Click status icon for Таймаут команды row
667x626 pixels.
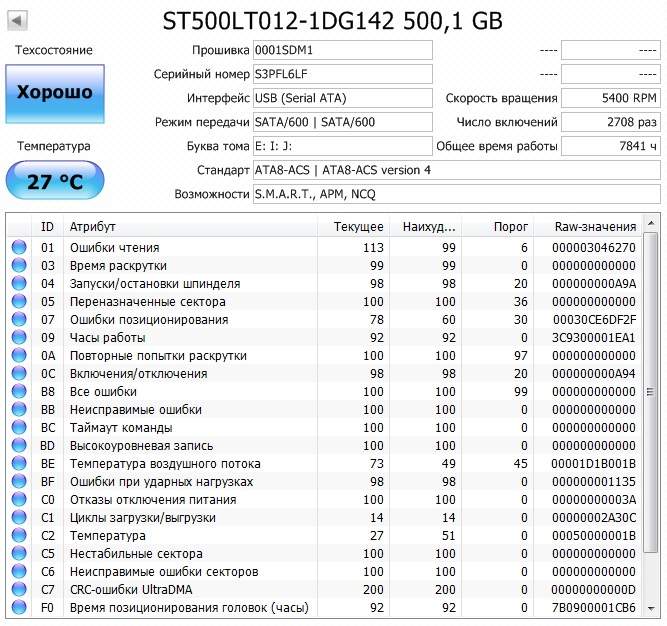tap(19, 427)
